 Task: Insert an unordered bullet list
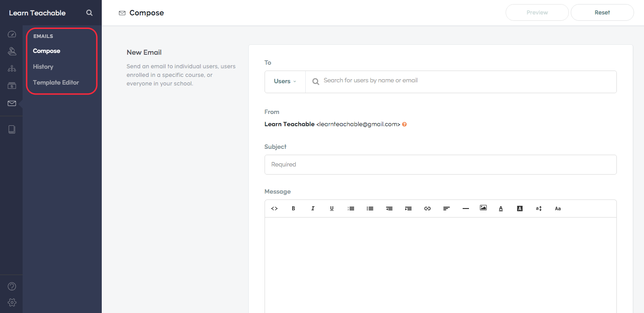click(370, 209)
